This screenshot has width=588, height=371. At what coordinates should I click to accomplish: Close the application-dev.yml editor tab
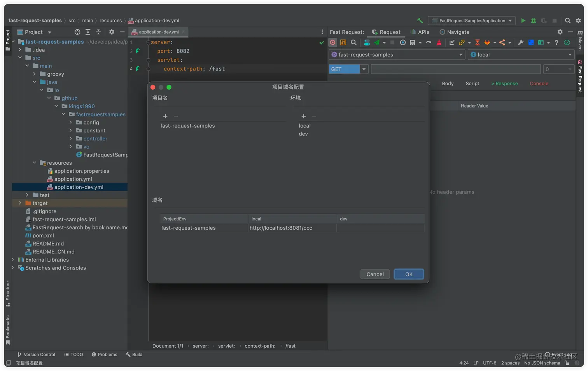click(183, 32)
